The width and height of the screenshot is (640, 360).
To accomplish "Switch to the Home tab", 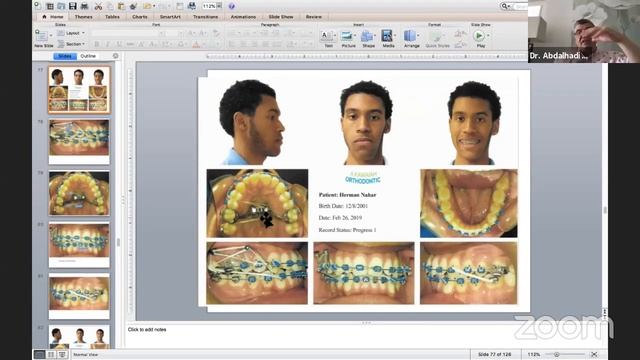I will (x=53, y=17).
